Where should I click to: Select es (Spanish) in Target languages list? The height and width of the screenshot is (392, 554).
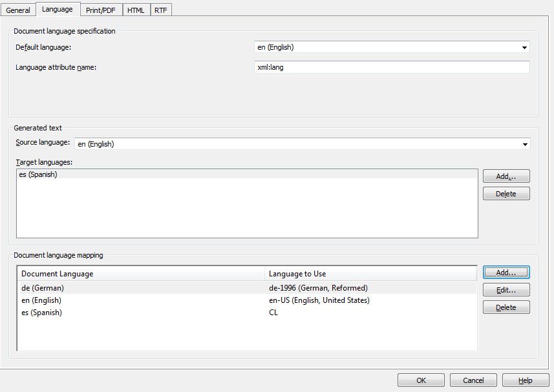pyautogui.click(x=247, y=174)
